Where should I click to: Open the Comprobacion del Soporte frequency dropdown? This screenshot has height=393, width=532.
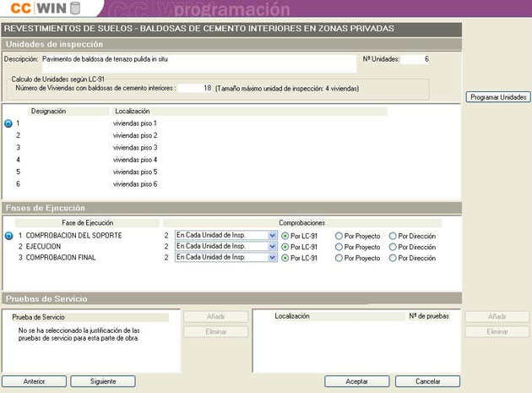point(272,235)
